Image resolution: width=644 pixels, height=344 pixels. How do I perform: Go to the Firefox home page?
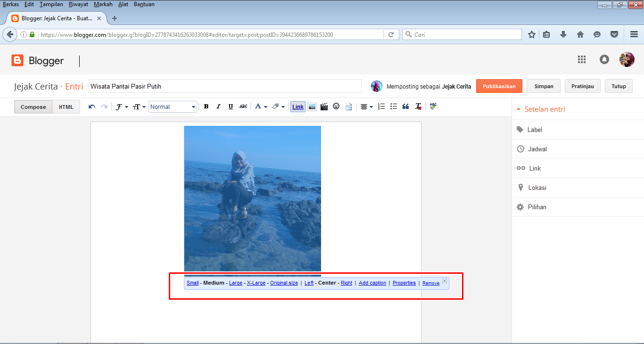tap(580, 34)
